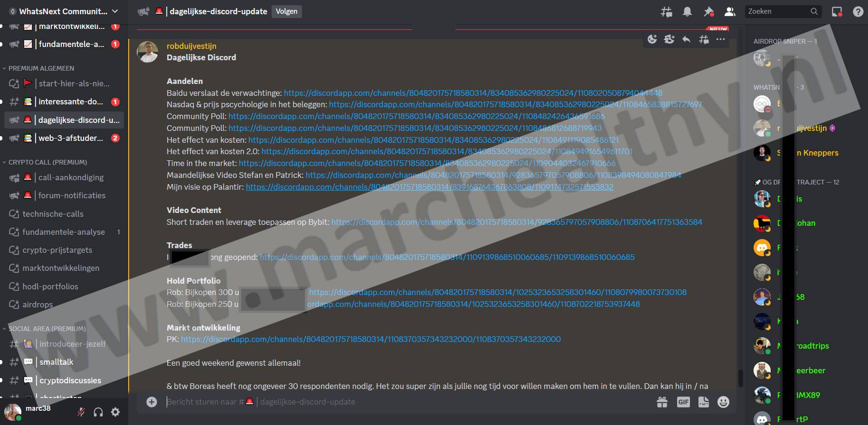Open Discord help icon

tap(858, 12)
